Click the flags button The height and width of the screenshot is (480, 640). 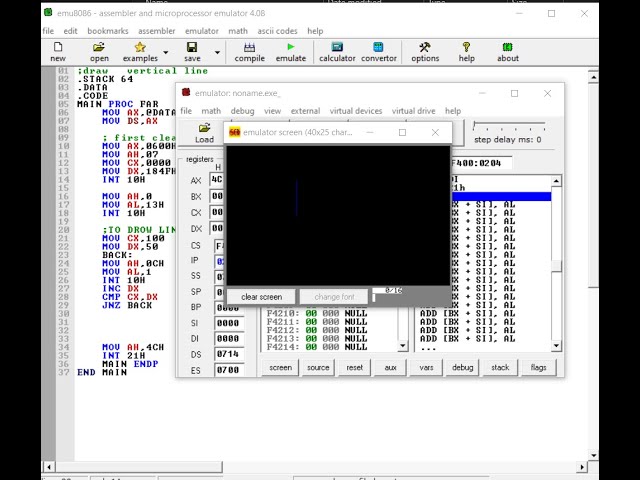point(538,367)
